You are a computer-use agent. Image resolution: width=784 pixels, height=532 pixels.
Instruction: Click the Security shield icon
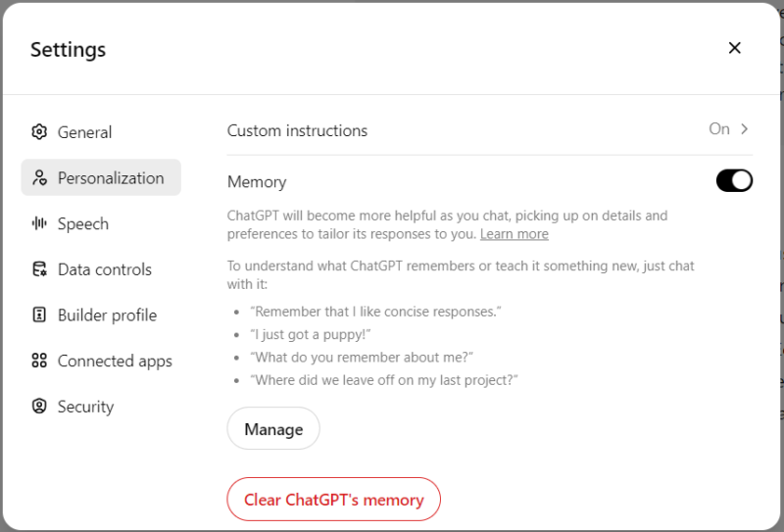(39, 407)
